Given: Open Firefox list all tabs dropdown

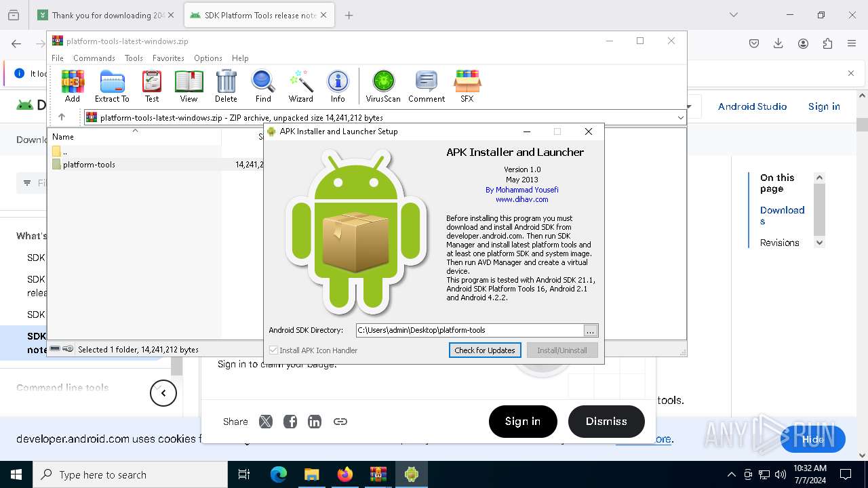Looking at the screenshot, I should [734, 15].
